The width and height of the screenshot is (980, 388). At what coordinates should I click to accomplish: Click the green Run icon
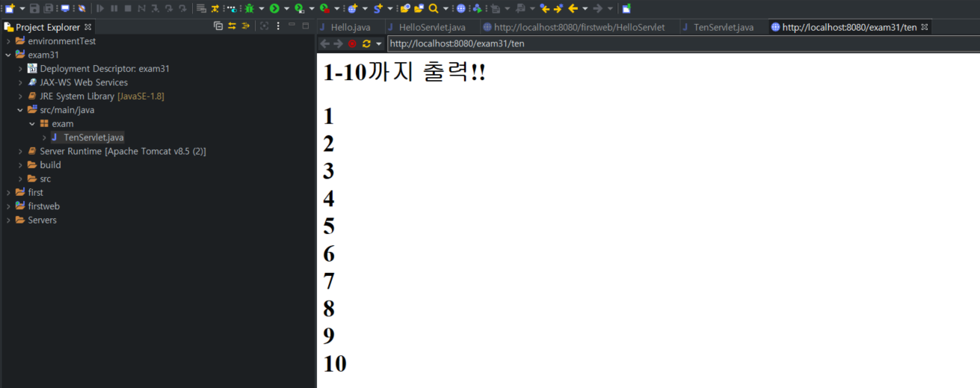274,8
